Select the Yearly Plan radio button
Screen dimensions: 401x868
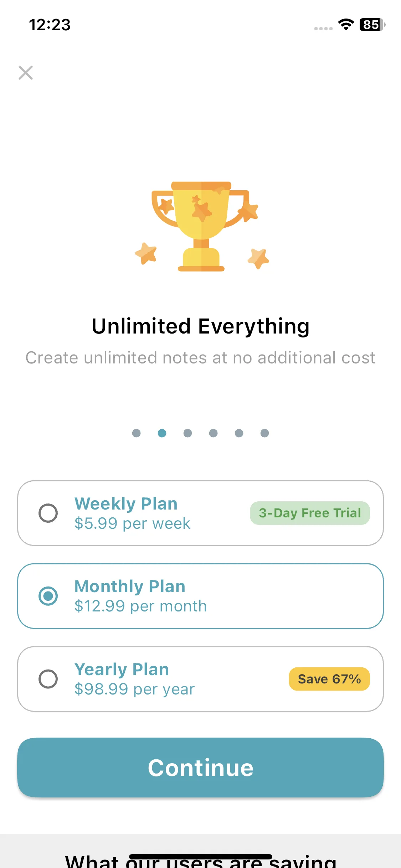point(48,679)
